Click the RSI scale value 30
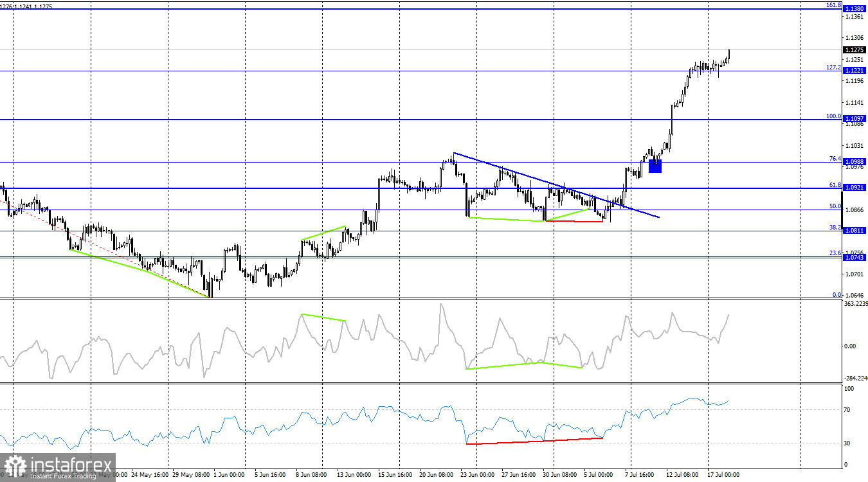 847,443
